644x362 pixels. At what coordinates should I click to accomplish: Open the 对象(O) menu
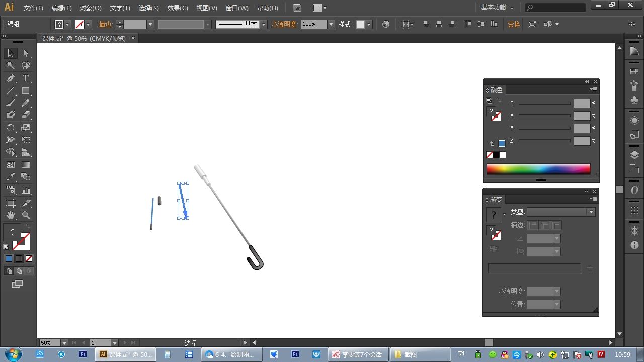(91, 8)
